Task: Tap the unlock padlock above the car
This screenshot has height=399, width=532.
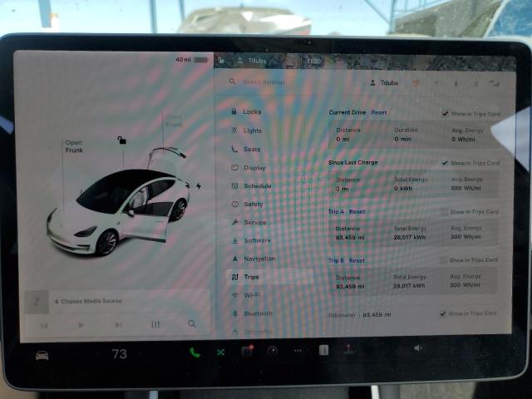Action: (121, 140)
